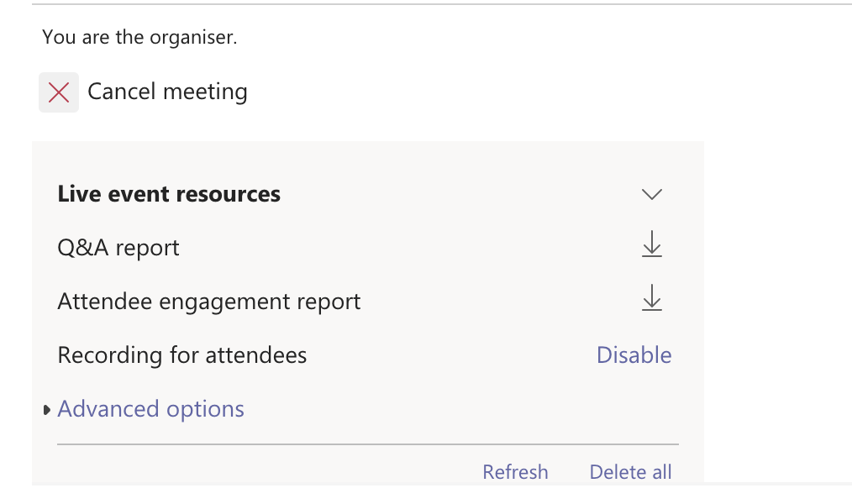Viewport: 852px width, 504px height.
Task: Refresh the live event resources
Action: 515,472
